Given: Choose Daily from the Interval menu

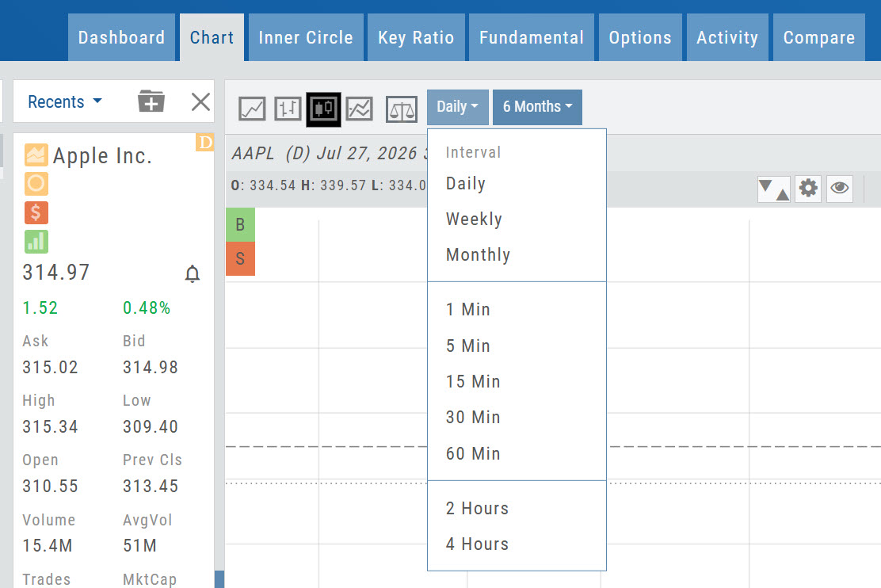Looking at the screenshot, I should 517,184.
